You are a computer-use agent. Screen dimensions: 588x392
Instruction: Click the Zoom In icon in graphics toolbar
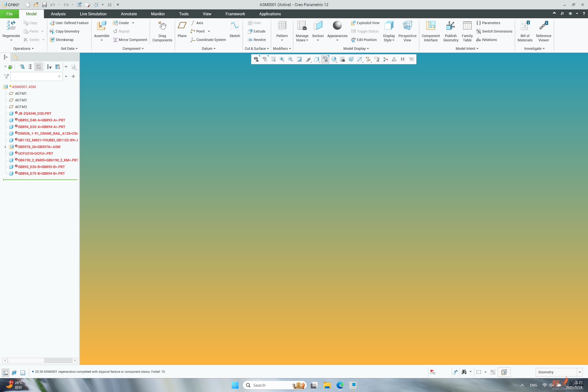point(282,59)
